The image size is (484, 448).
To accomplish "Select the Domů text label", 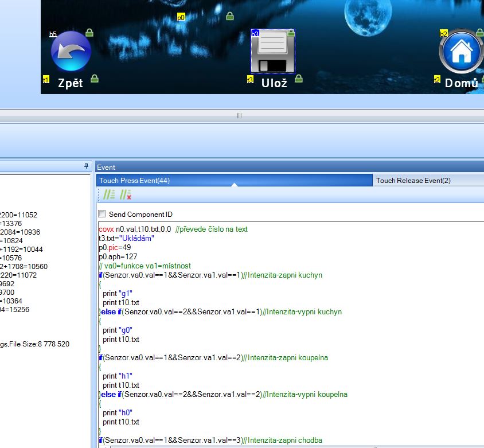I will click(461, 83).
